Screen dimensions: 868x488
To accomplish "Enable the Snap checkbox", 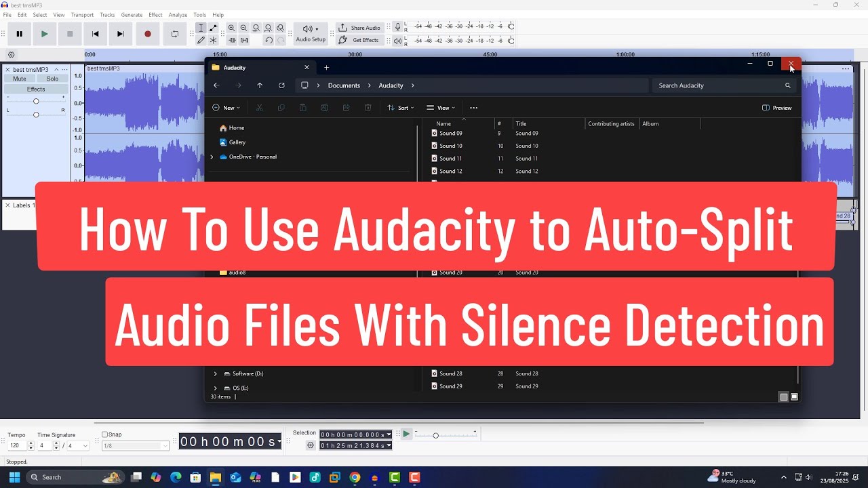I will pos(104,434).
